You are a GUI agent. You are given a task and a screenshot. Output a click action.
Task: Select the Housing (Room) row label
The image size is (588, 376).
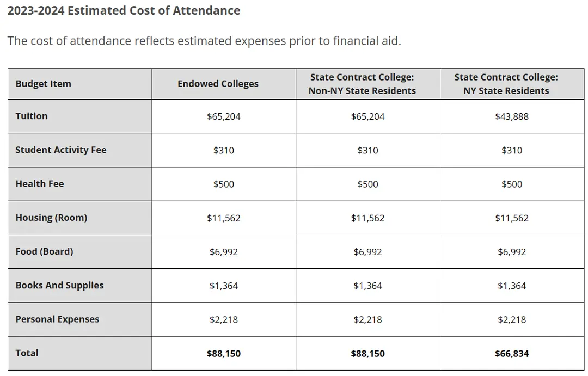(51, 218)
